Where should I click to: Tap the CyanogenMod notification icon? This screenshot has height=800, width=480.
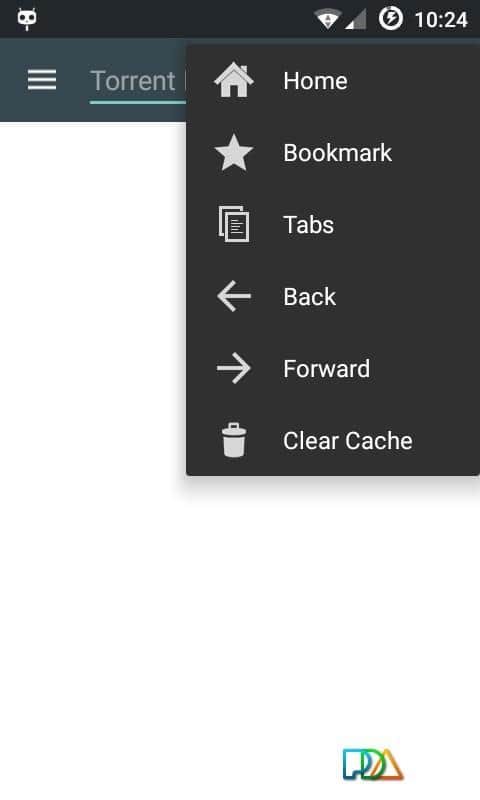27,19
